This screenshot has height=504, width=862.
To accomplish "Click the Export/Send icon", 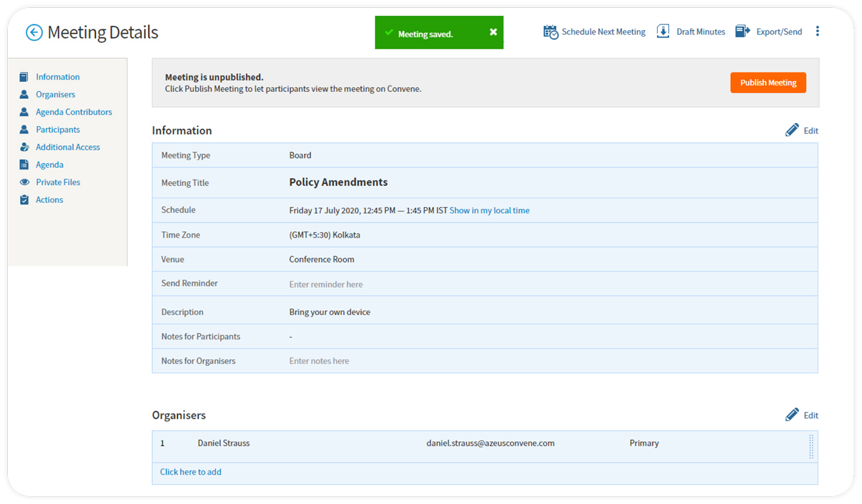I will (x=742, y=32).
